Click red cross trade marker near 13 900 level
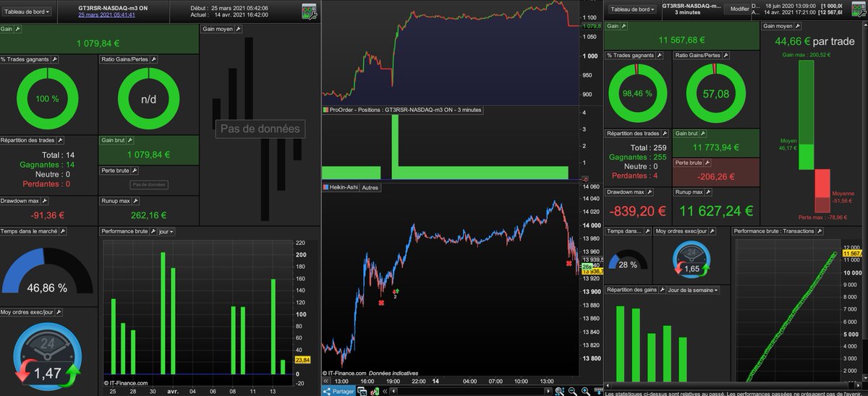 (x=380, y=304)
